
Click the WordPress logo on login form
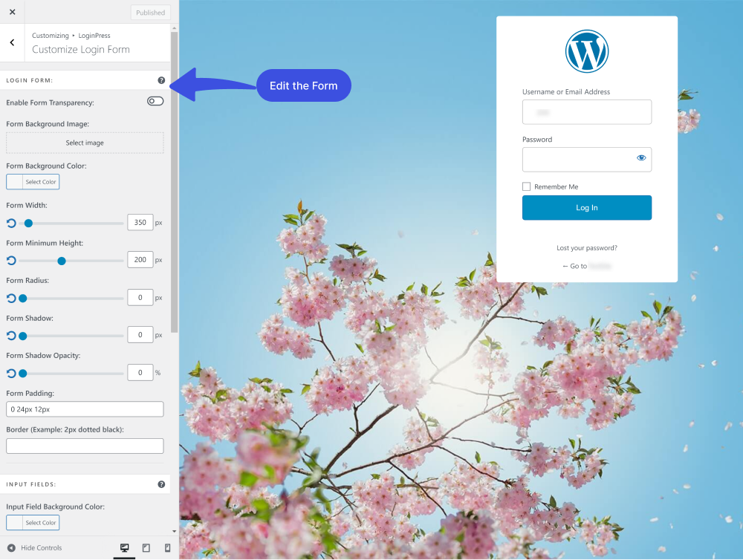pos(587,51)
